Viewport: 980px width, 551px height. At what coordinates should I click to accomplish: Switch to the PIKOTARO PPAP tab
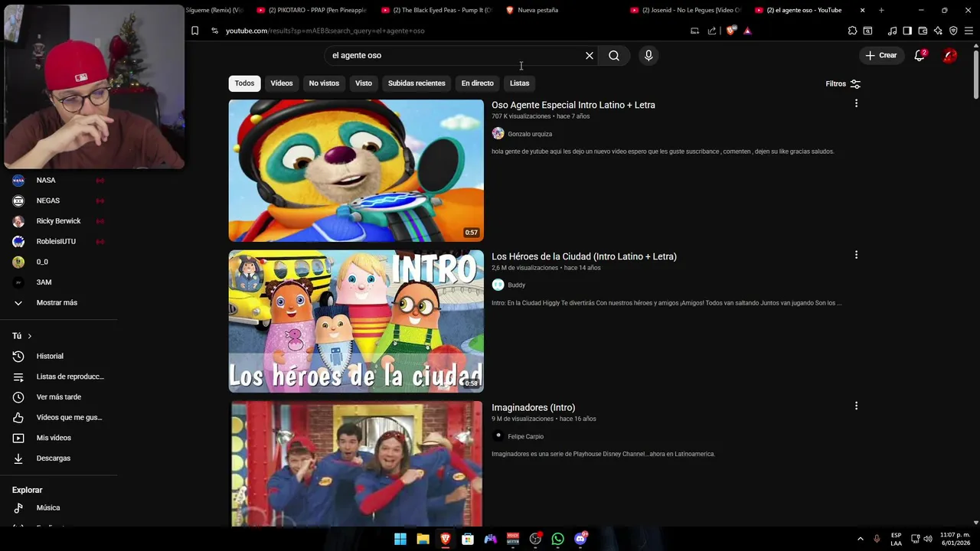coord(312,10)
